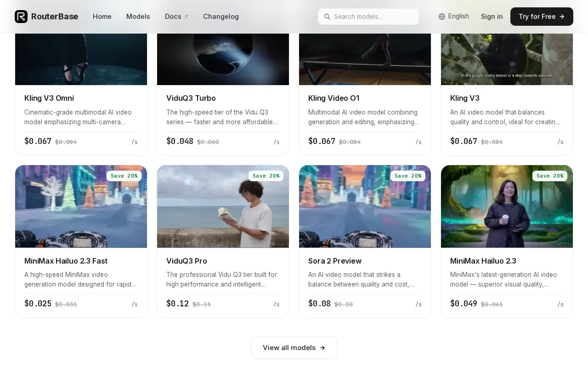Click the $0.12 price on ViduQ3 Pro
The width and height of the screenshot is (588, 368).
pyautogui.click(x=177, y=304)
